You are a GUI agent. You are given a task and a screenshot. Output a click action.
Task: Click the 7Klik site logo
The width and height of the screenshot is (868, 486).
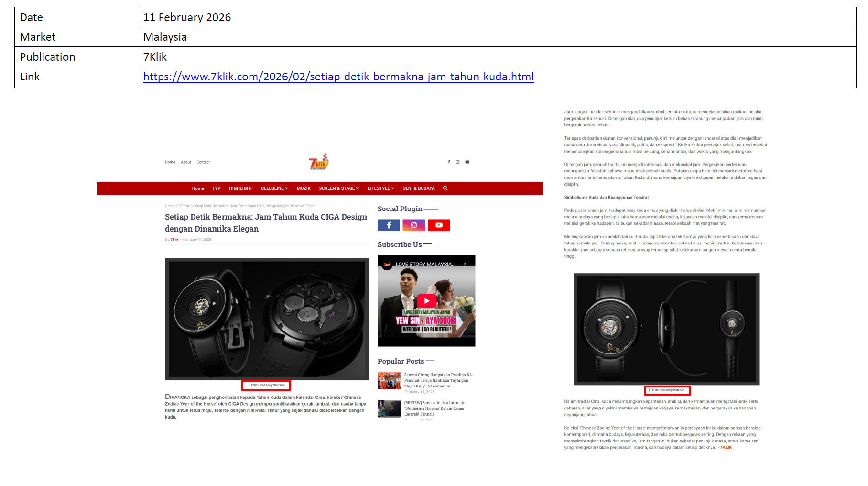click(x=319, y=162)
